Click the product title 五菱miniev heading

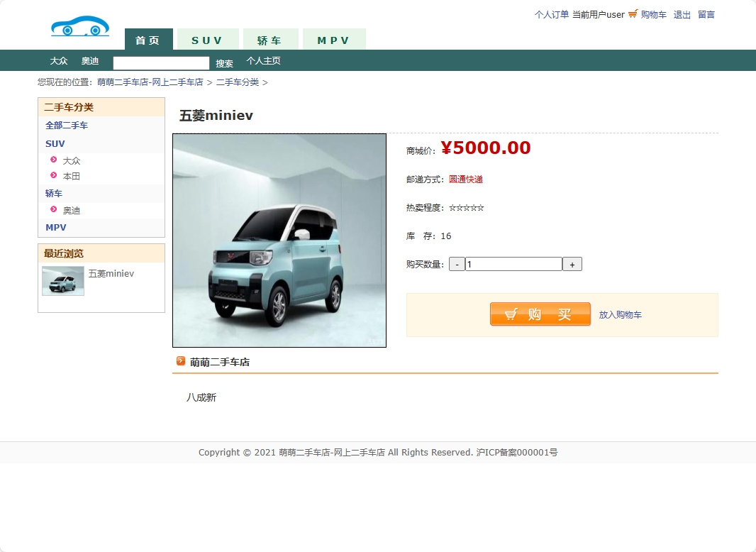pos(216,116)
